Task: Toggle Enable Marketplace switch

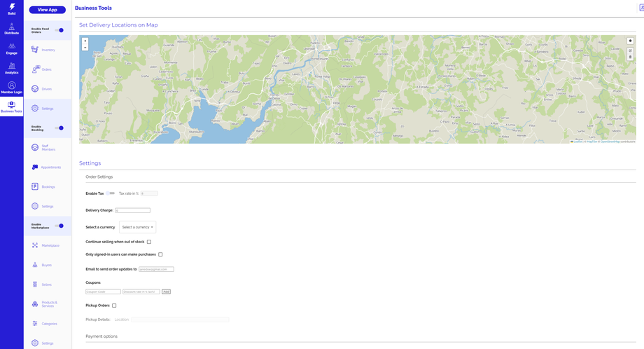Action: click(59, 226)
